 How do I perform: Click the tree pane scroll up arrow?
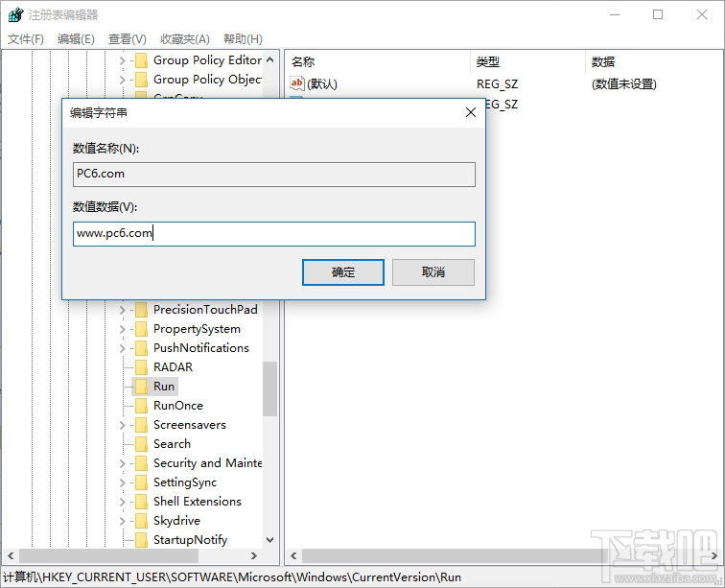click(270, 59)
